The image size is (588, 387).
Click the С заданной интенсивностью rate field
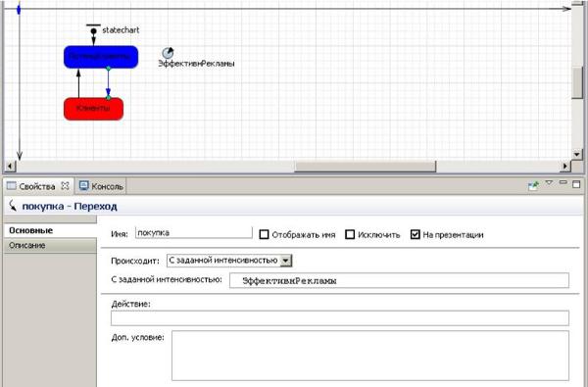399,280
